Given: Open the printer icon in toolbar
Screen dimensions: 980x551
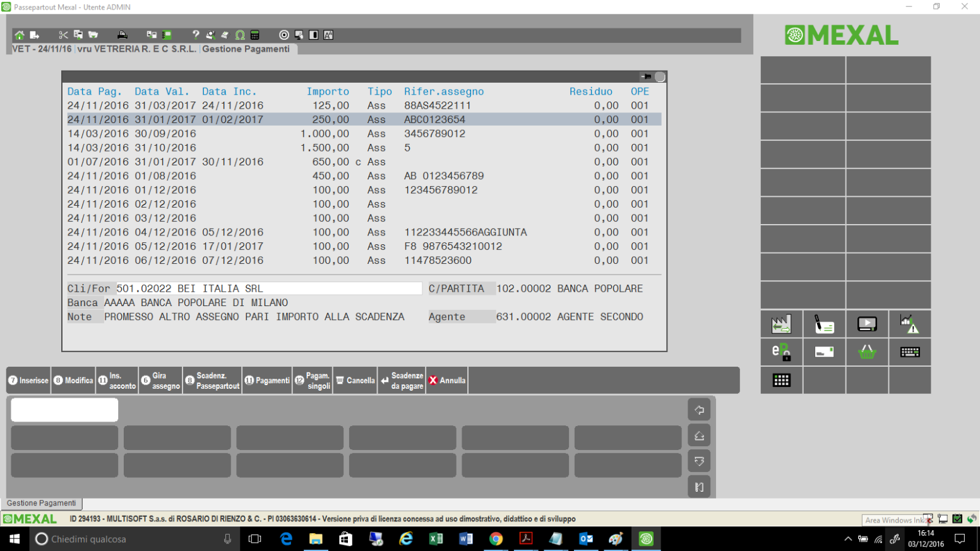Looking at the screenshot, I should click(x=122, y=35).
